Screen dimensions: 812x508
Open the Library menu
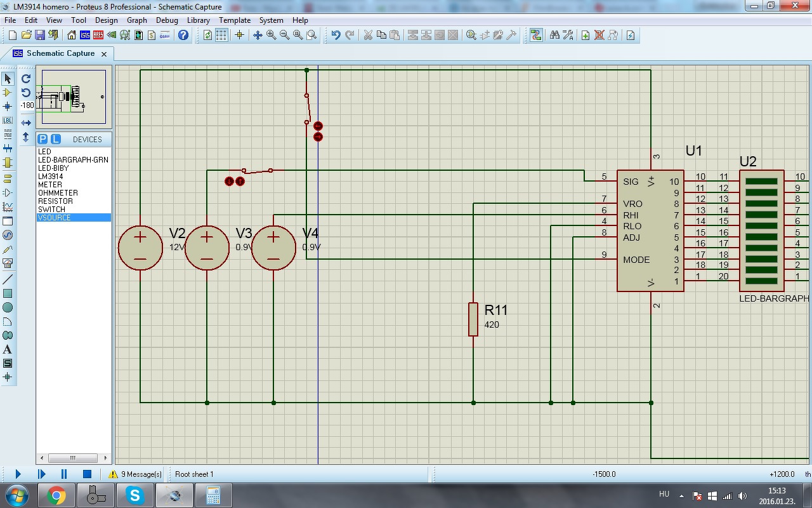tap(199, 20)
